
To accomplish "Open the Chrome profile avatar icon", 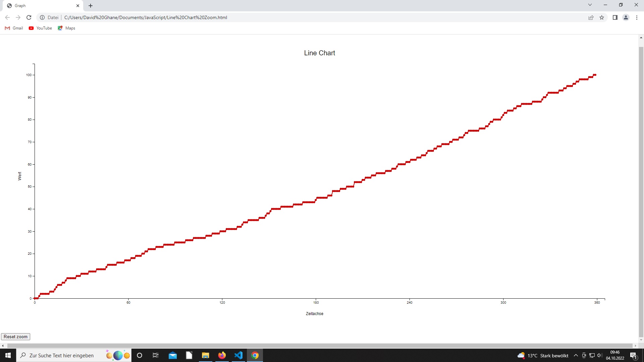I will [626, 17].
